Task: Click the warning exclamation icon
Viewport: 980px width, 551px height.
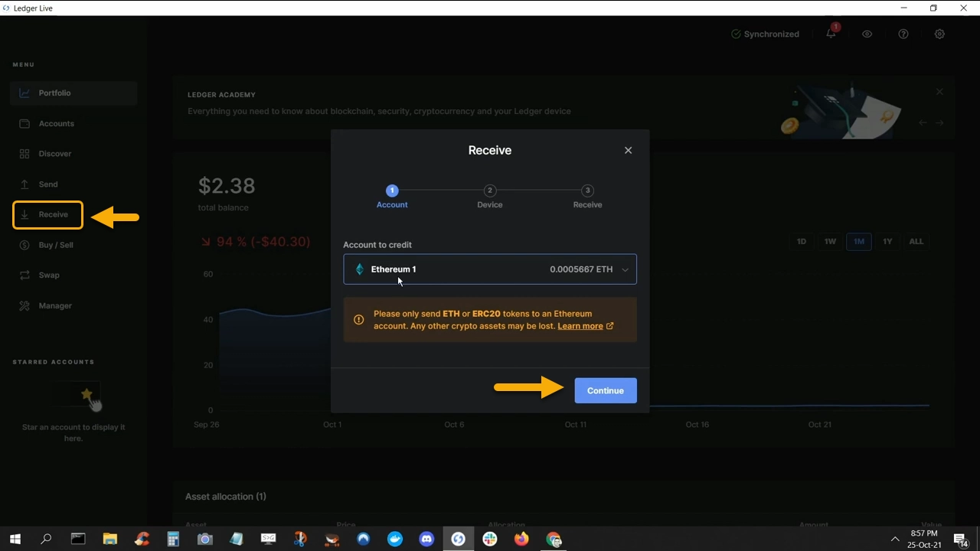Action: (x=358, y=319)
